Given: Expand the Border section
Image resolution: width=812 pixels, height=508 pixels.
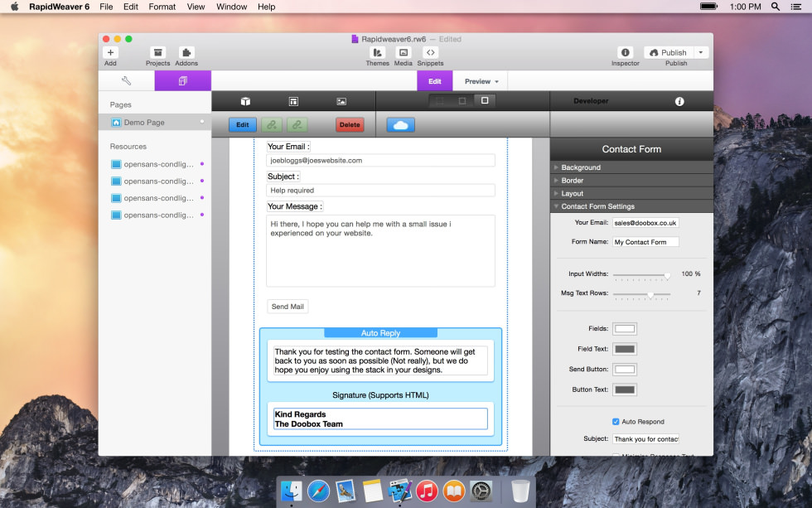Looking at the screenshot, I should click(631, 180).
